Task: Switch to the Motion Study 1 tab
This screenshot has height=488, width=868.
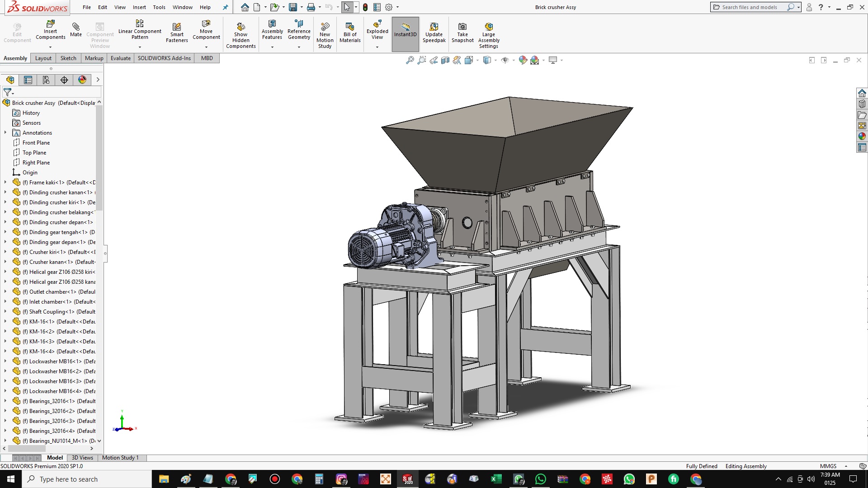Action: (x=120, y=458)
